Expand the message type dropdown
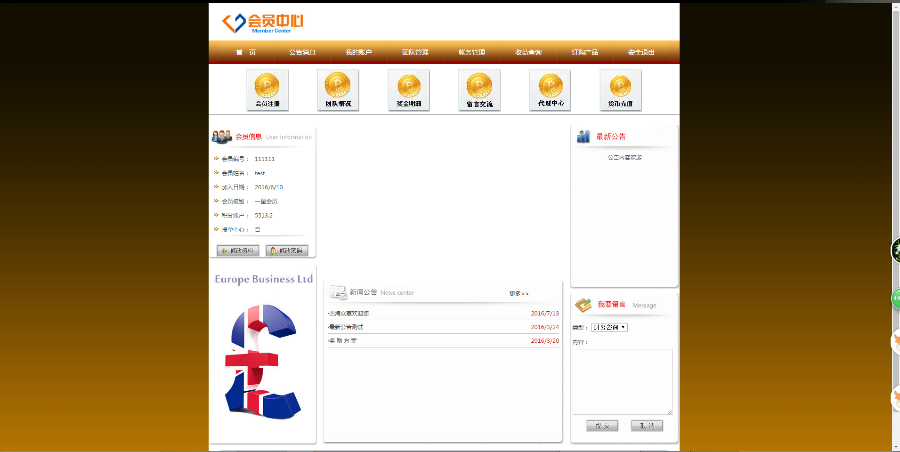 pos(610,327)
